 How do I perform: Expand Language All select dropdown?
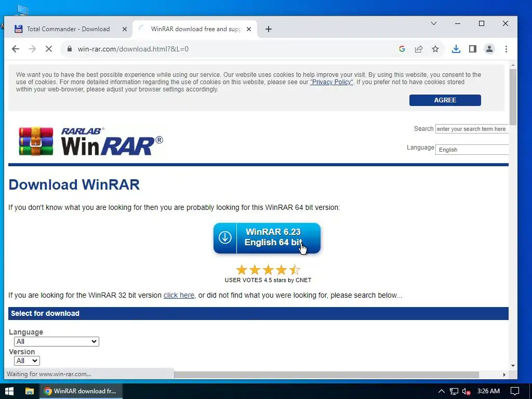[57, 341]
